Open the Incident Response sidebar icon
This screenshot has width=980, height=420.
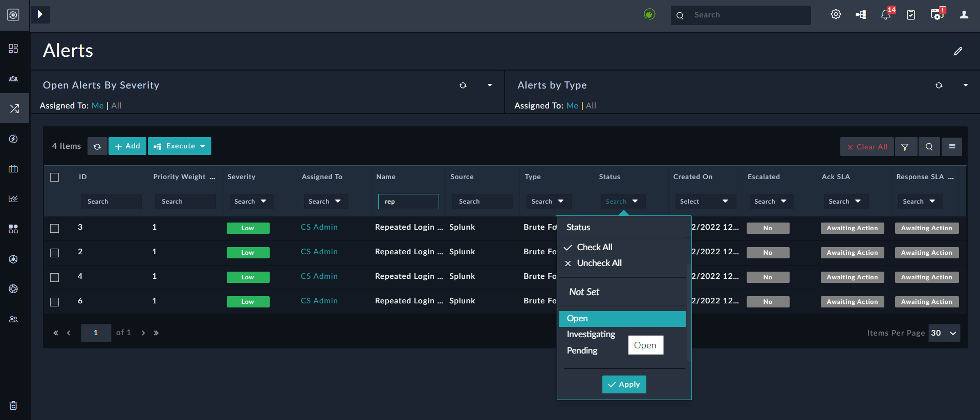pos(14,108)
